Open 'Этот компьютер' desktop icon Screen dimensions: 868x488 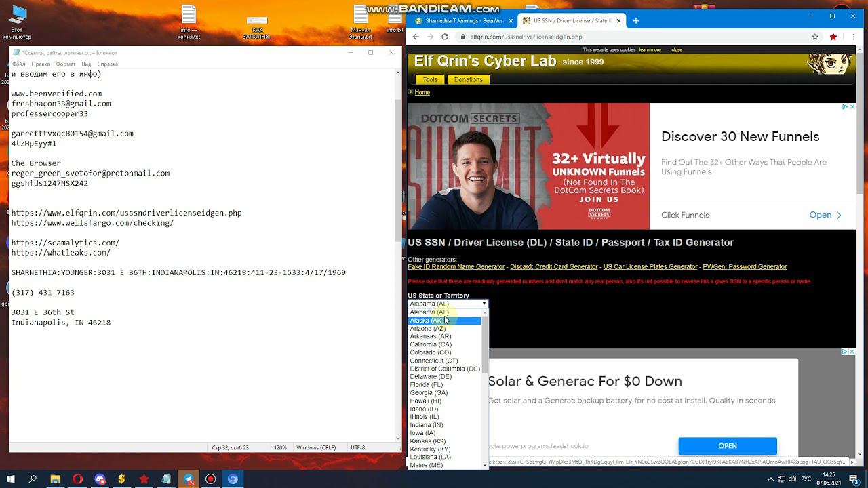[17, 22]
